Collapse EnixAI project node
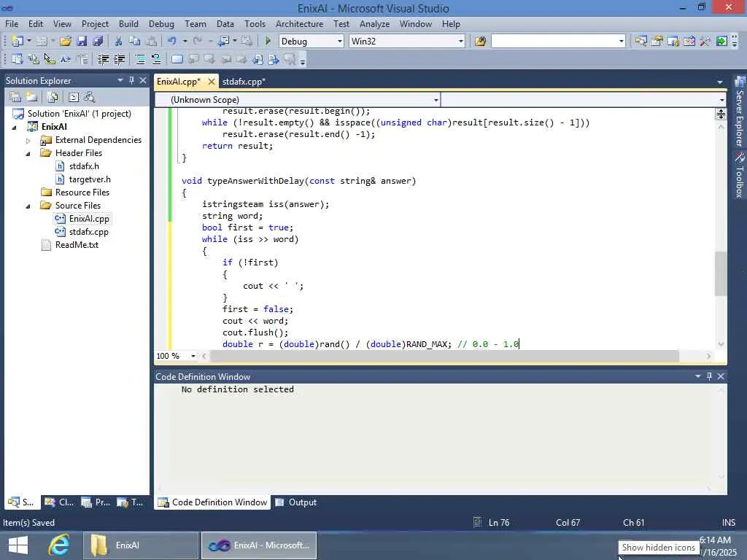 (15, 127)
